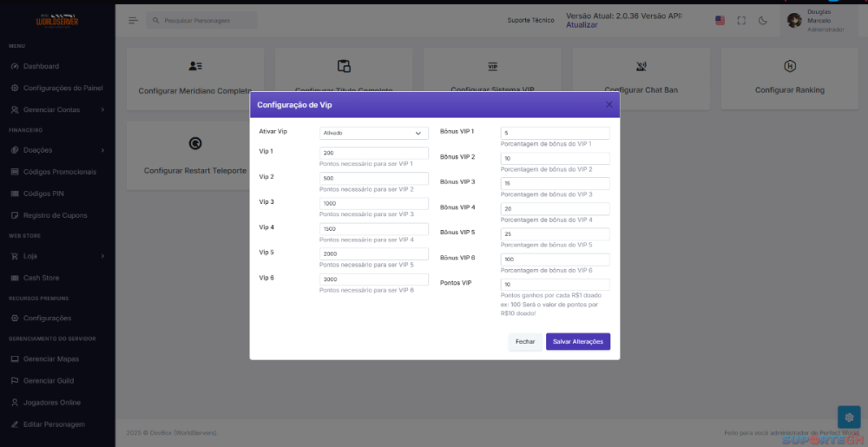Click the settings gear floating button
Viewport: 868px width, 447px height.
tap(849, 417)
